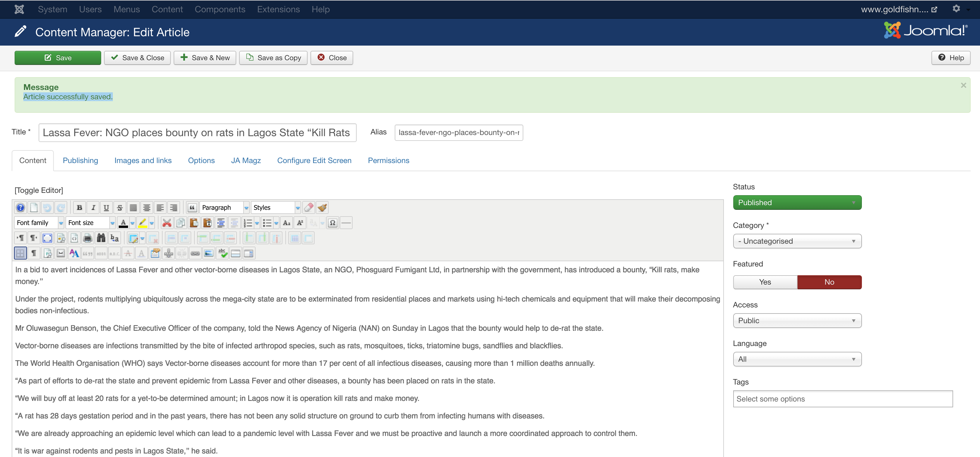Click the superscript icon
This screenshot has height=457, width=980.
tap(300, 223)
